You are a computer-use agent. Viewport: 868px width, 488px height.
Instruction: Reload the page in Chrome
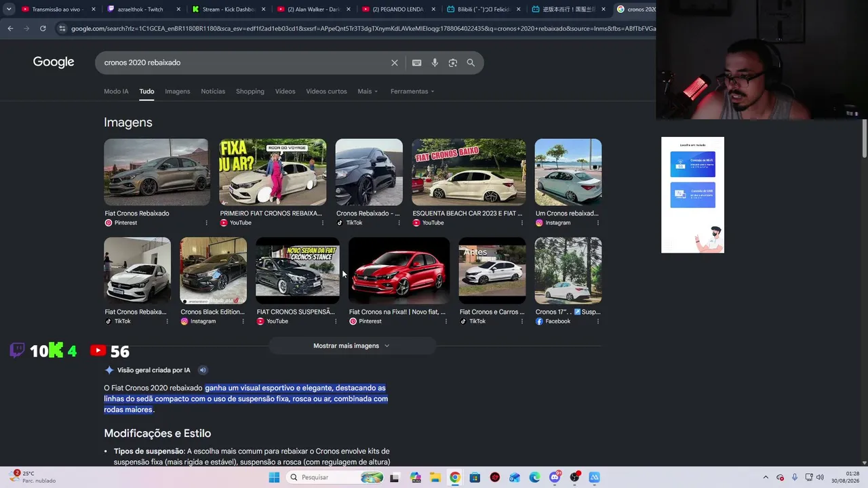click(x=43, y=28)
